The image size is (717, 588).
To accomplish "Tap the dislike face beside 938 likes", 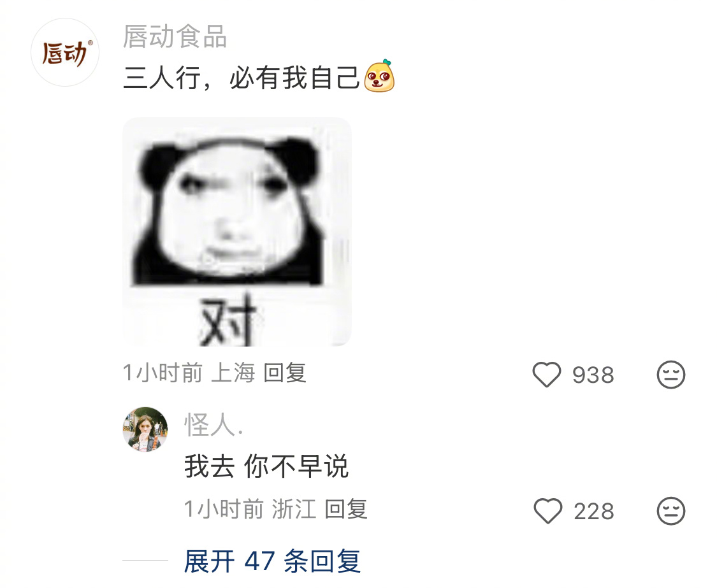I will pyautogui.click(x=671, y=375).
